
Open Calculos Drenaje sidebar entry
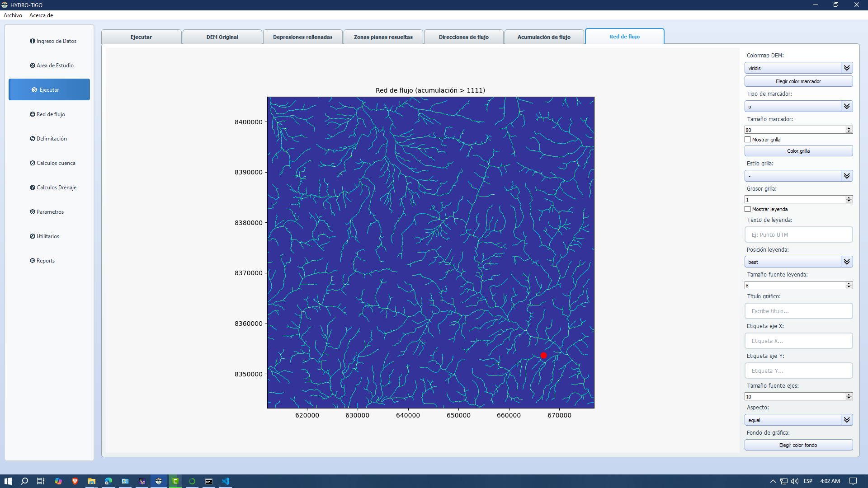(x=53, y=188)
